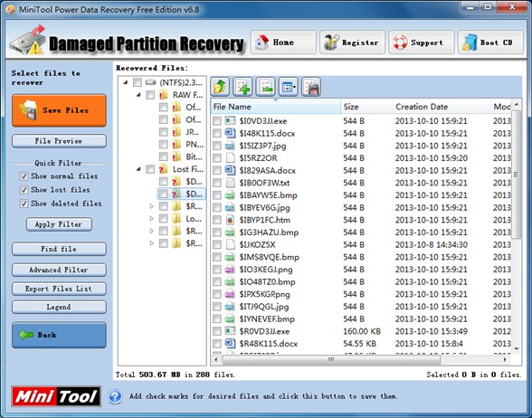Click the File Preview button
The width and height of the screenshot is (532, 418).
point(59,141)
